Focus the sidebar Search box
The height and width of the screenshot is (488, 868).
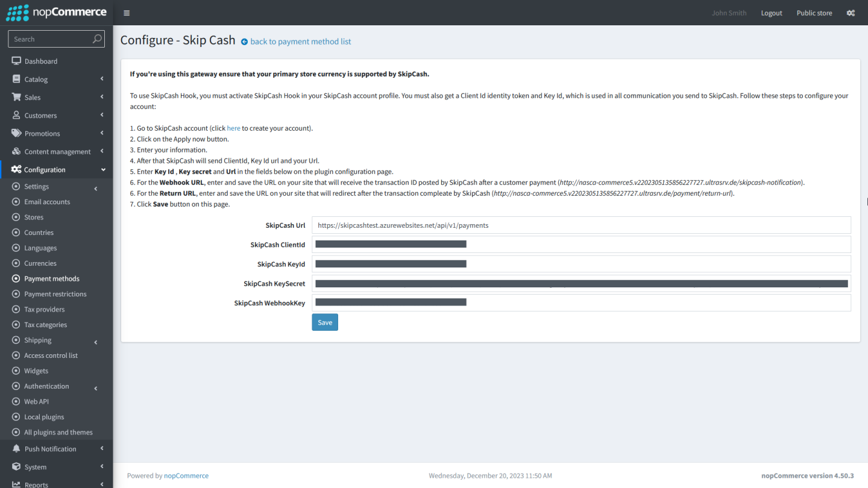click(x=51, y=39)
